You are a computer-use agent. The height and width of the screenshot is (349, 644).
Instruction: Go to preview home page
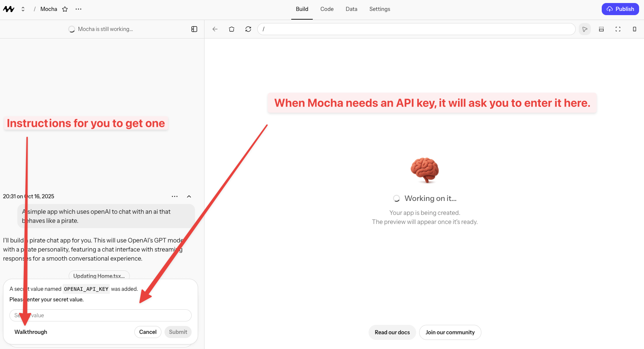[x=232, y=29]
